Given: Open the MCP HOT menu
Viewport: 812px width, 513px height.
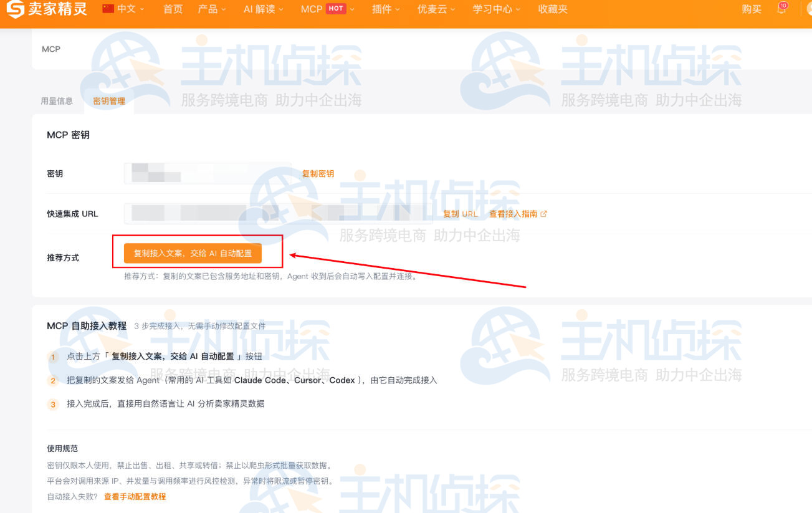Looking at the screenshot, I should 328,9.
